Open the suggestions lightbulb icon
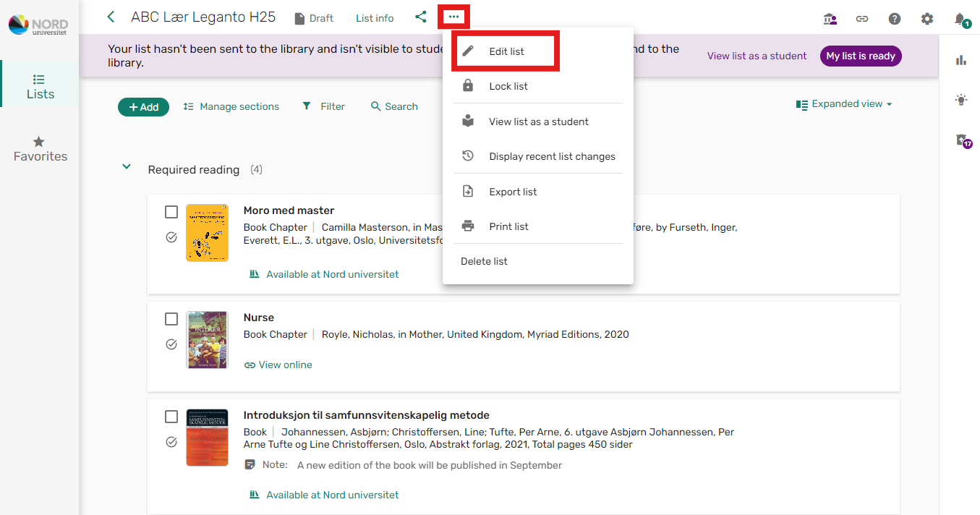The image size is (980, 515). click(961, 100)
